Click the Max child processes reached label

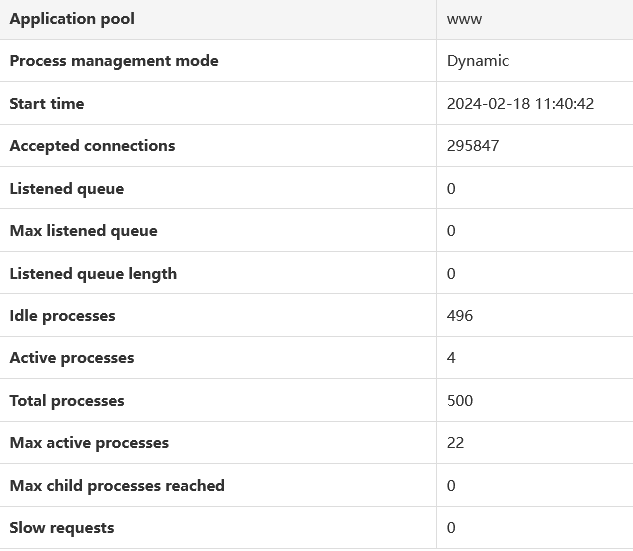click(117, 486)
